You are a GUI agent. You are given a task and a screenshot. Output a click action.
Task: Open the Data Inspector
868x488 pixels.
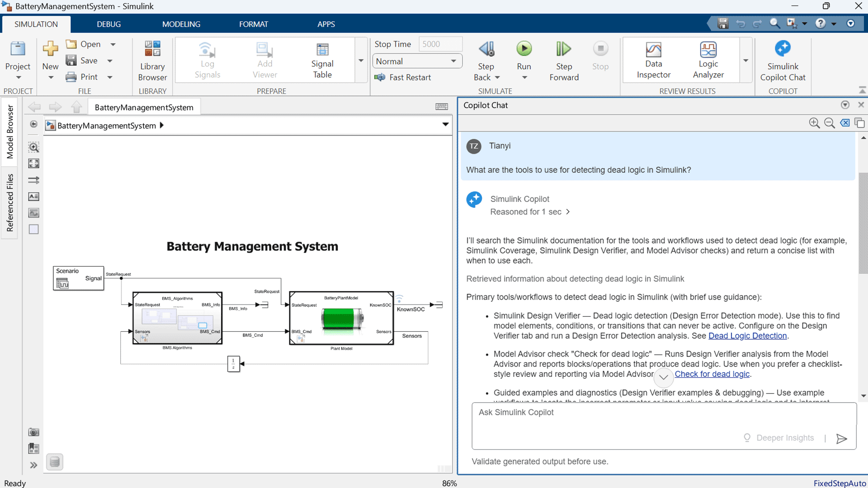653,60
